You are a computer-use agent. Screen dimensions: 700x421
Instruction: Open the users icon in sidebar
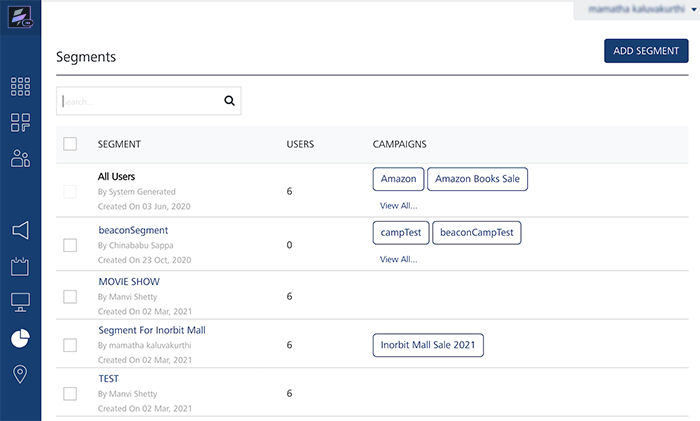20,158
